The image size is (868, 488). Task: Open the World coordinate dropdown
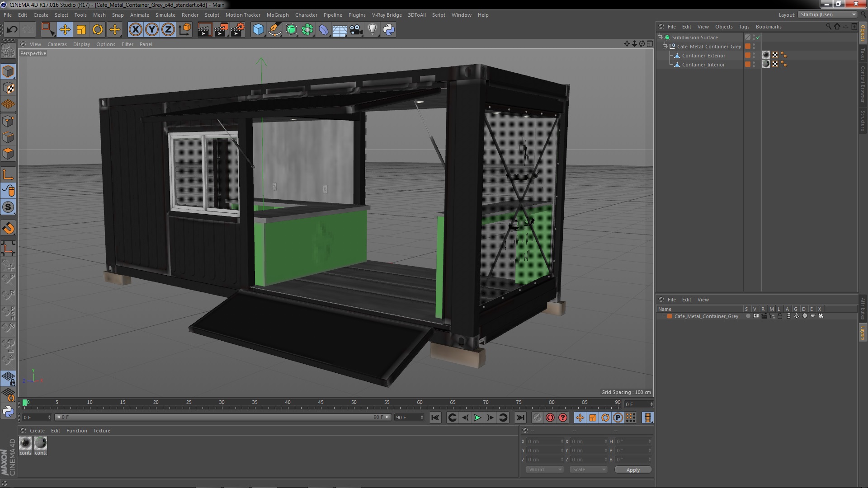[544, 470]
